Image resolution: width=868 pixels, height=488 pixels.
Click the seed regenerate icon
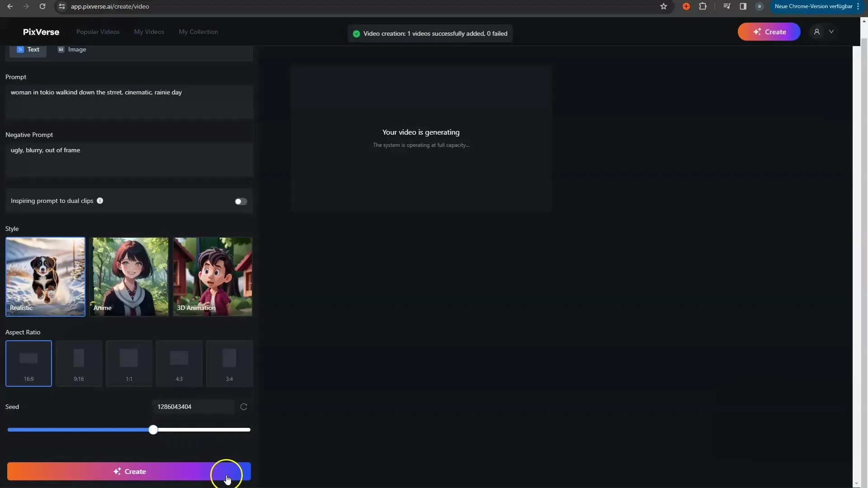pyautogui.click(x=244, y=406)
